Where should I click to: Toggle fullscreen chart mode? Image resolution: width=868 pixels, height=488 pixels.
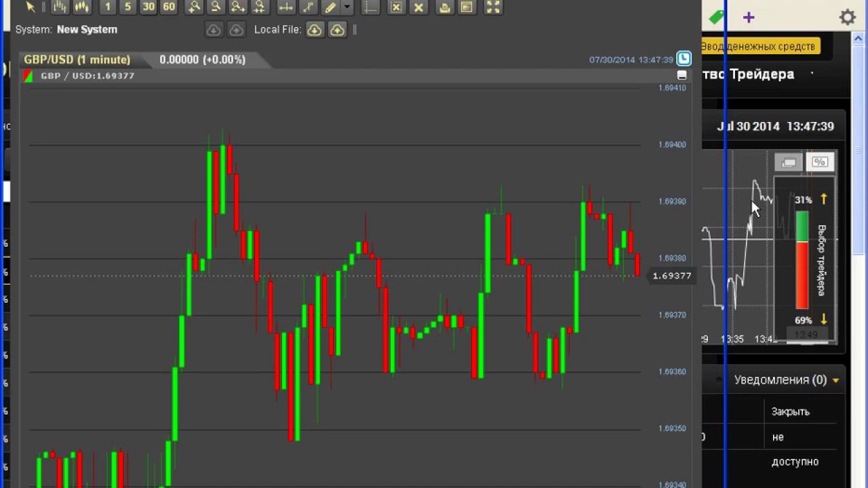coord(493,7)
